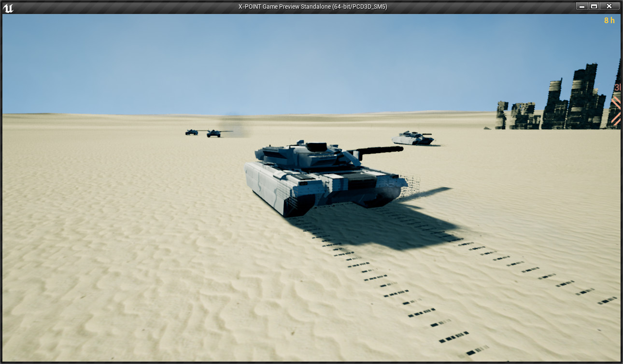
Task: Click the yellow "8 h" time indicator
Action: click(x=609, y=20)
